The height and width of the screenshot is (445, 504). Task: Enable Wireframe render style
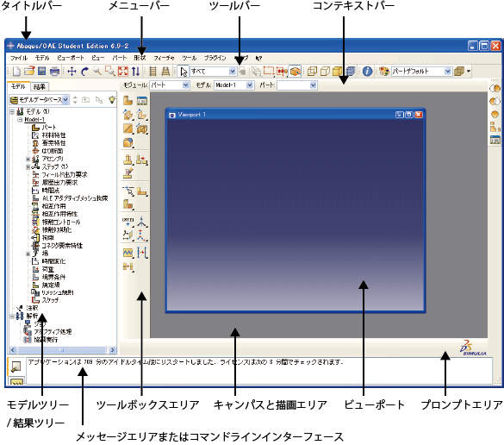point(312,71)
